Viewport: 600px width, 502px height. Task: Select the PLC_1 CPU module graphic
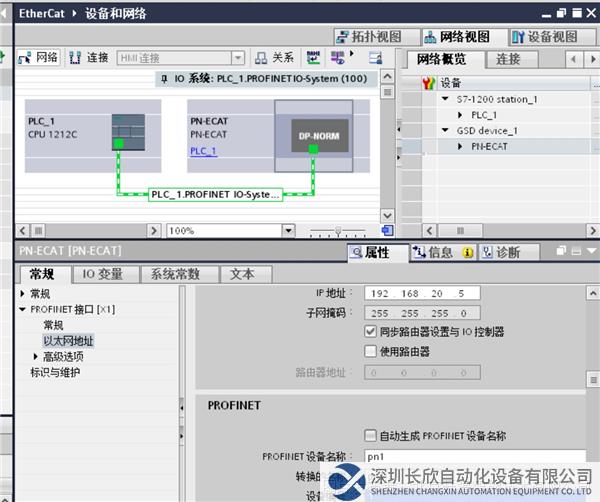click(128, 131)
